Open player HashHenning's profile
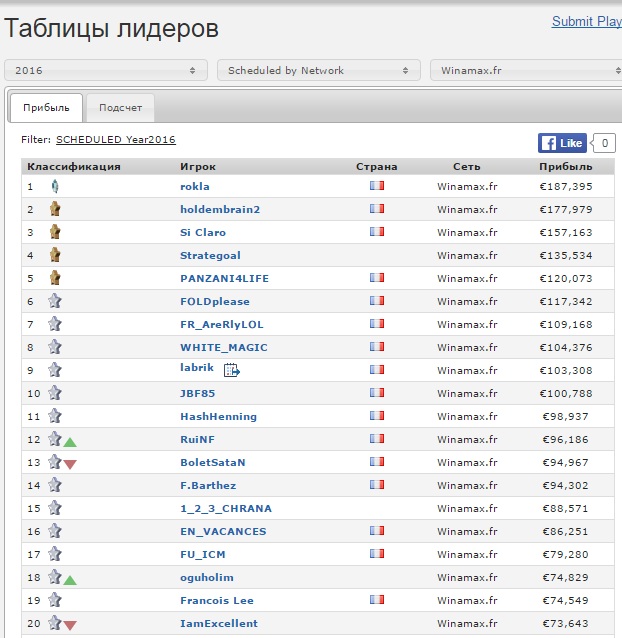Image resolution: width=622 pixels, height=638 pixels. click(218, 417)
